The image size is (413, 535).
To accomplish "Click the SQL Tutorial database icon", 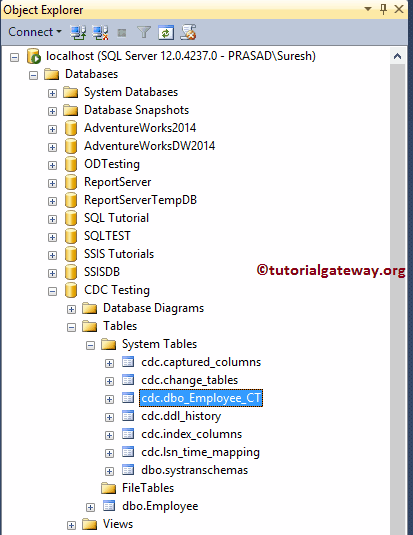I will point(71,218).
